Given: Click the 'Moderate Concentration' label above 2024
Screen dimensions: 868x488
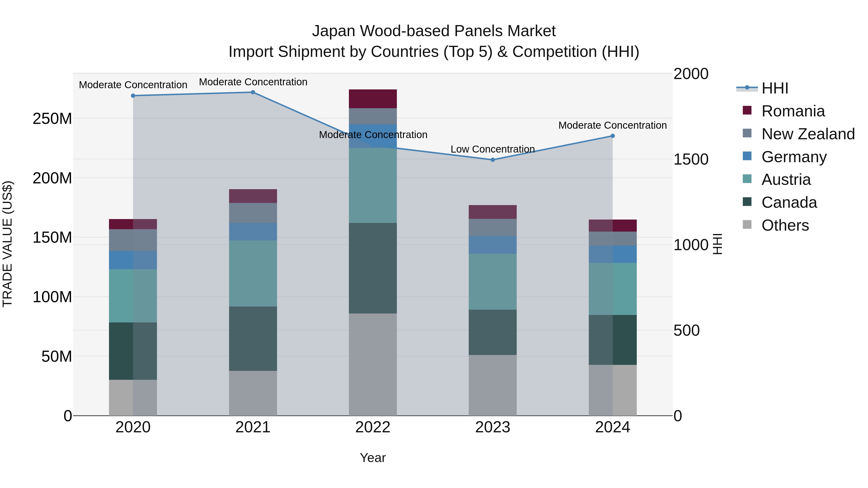Looking at the screenshot, I should tap(613, 125).
